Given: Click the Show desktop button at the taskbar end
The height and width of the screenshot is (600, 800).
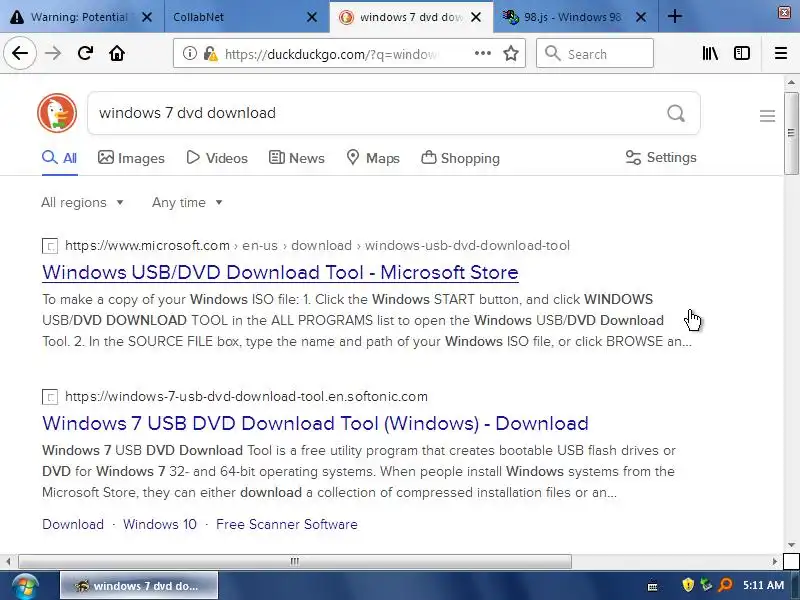Looking at the screenshot, I should click(x=795, y=586).
